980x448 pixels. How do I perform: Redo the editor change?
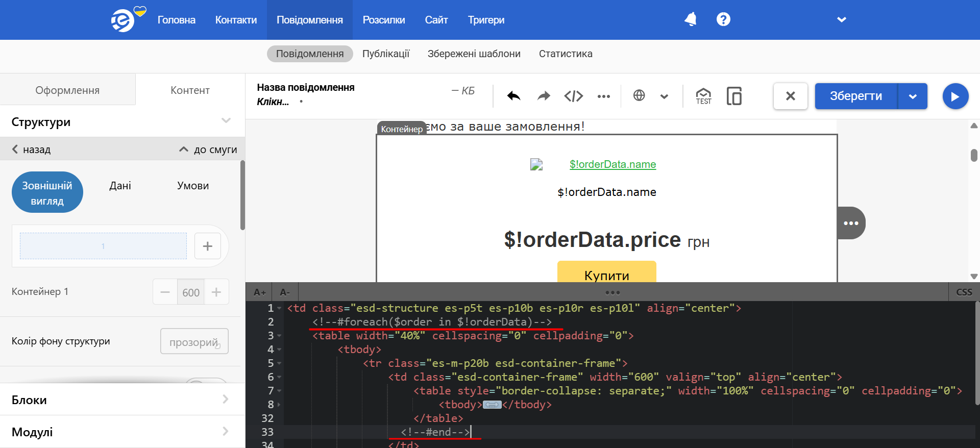[544, 96]
